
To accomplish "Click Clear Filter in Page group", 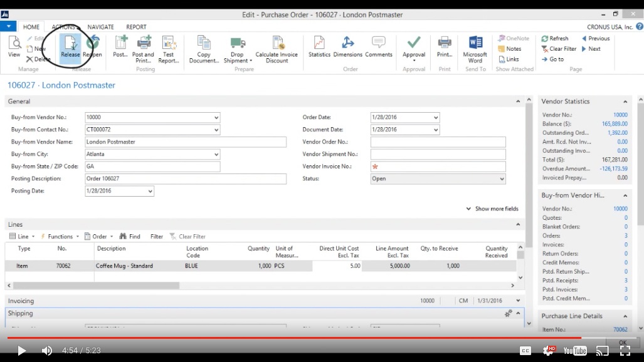I will 559,48.
